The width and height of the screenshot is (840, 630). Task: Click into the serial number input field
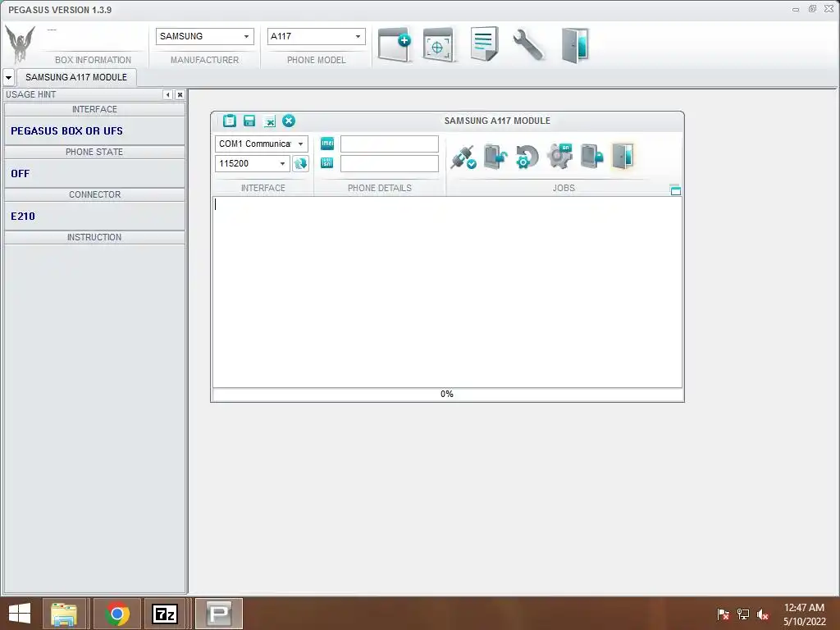390,163
